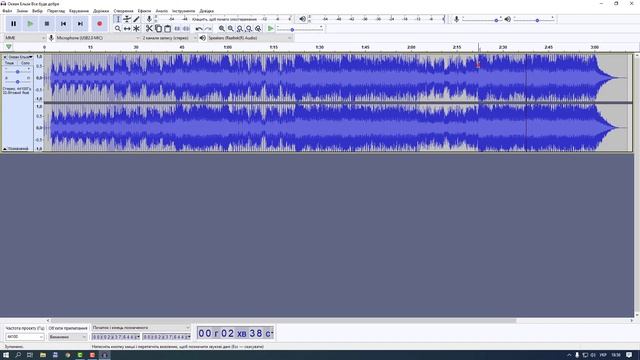
Task: Select the Multi-Tool asterisk icon
Action: click(x=136, y=29)
